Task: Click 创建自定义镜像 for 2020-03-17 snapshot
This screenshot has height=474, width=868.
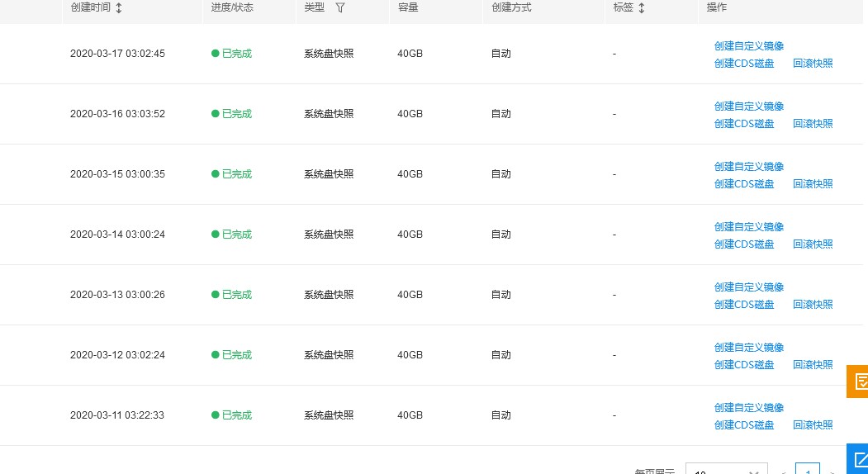Action: (x=748, y=46)
